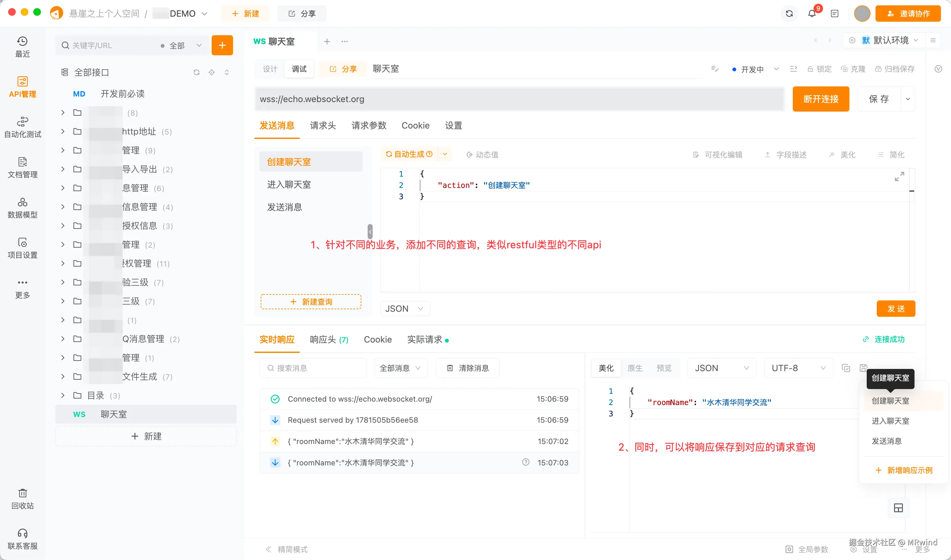Open the tab options ellipsis menu
Image resolution: width=951 pixels, height=560 pixels.
coord(344,41)
